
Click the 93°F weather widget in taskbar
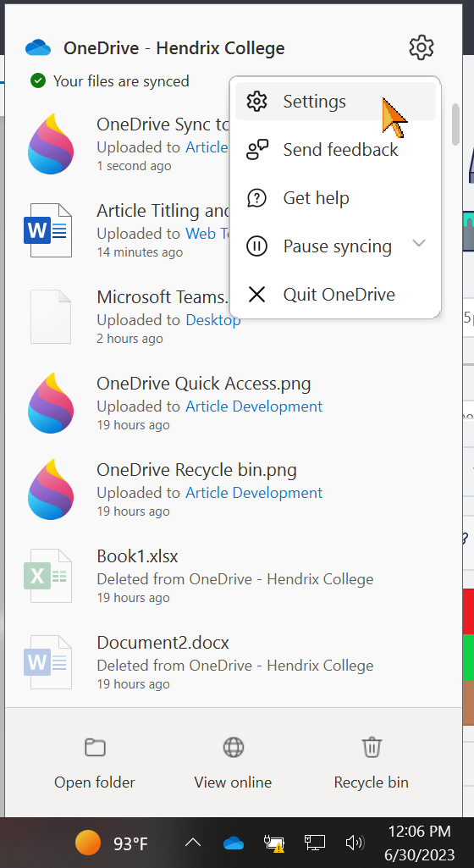[x=112, y=843]
